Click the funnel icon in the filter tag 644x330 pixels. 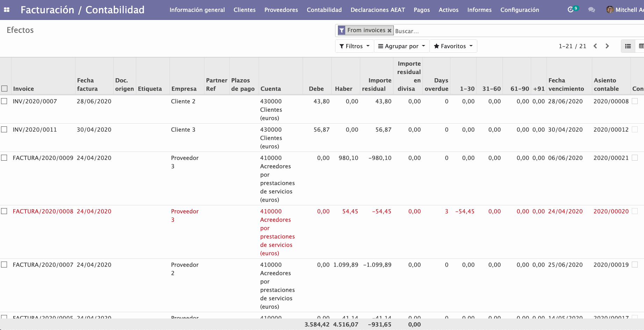pos(342,30)
